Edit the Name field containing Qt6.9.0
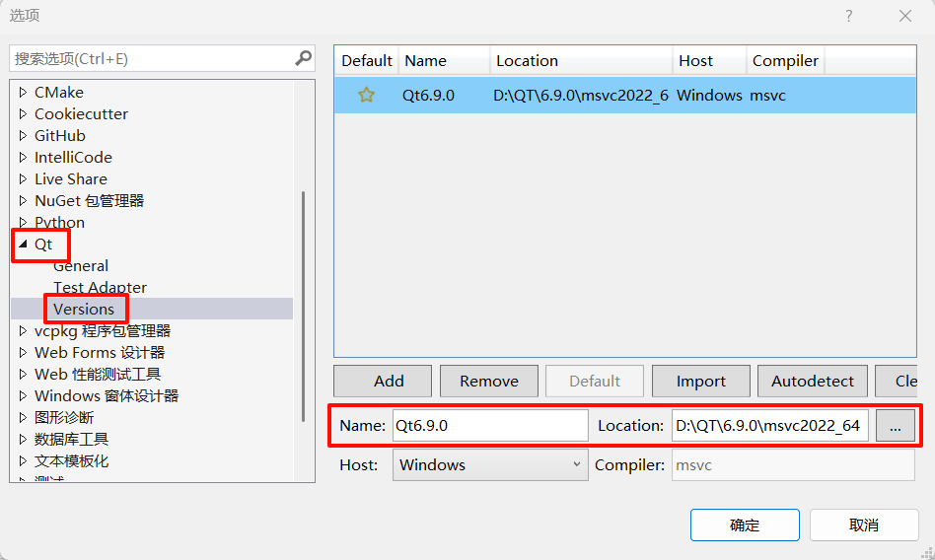 pos(490,425)
